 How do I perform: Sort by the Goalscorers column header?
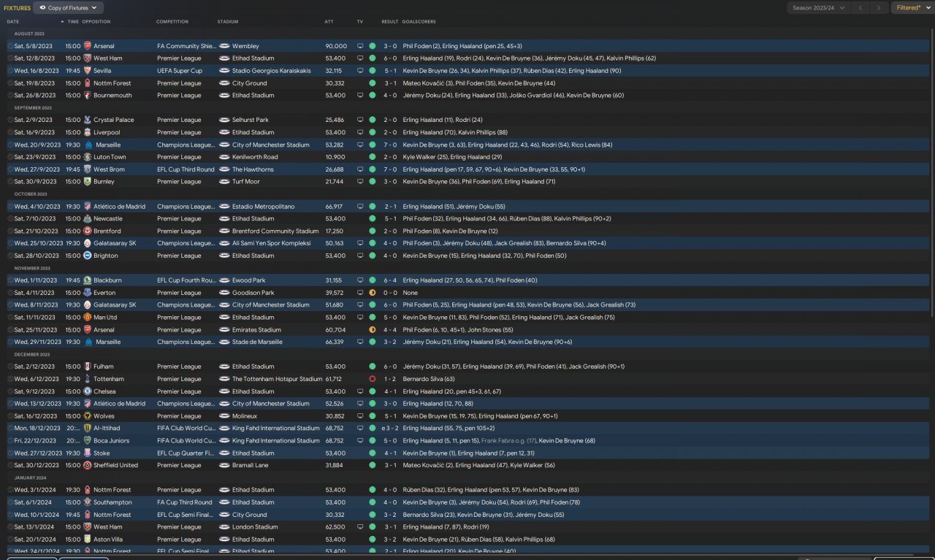coord(418,22)
